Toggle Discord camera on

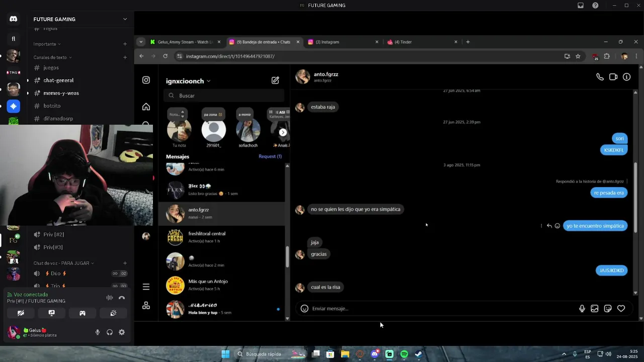21,313
